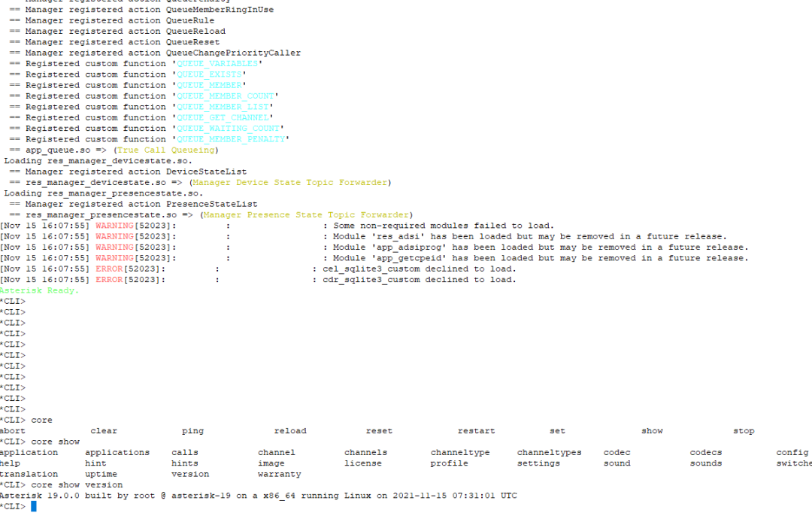Click the 'translation' completion option
812x513 pixels.
pyautogui.click(x=29, y=474)
